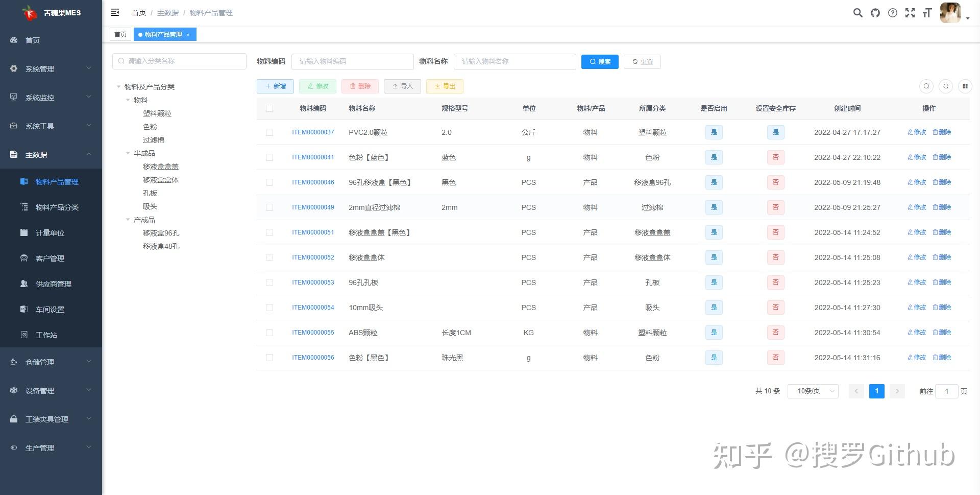This screenshot has height=495, width=980.
Task: Open the ITEM00000046 item link
Action: tap(313, 182)
